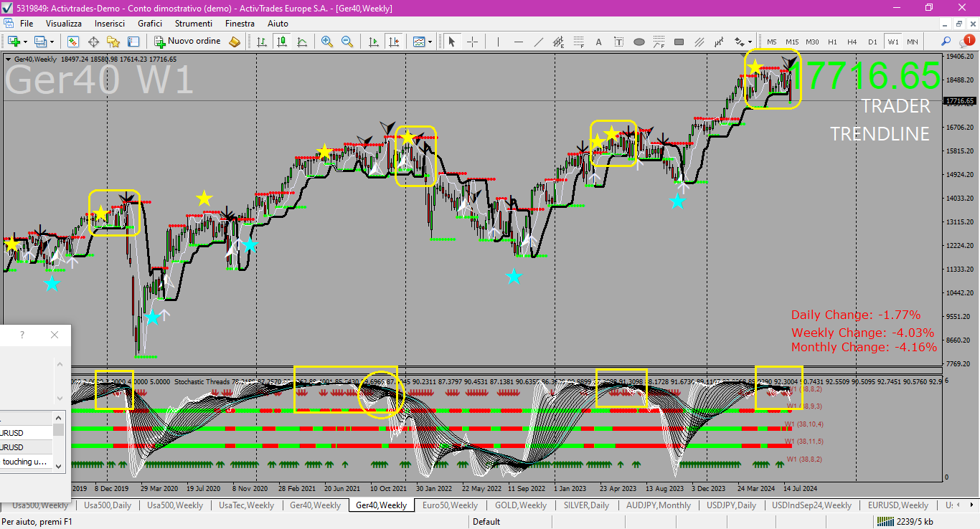This screenshot has width=980, height=529.
Task: Open the Navigator folder-star icon
Action: (113, 42)
